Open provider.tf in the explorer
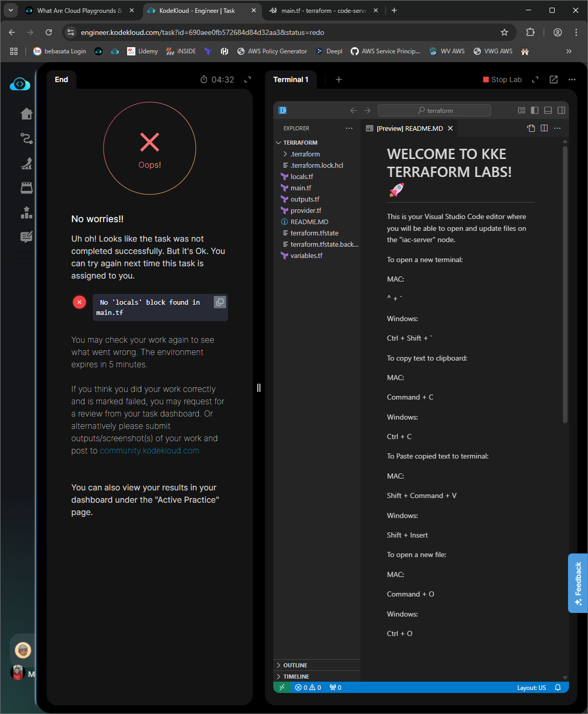 pos(317,210)
